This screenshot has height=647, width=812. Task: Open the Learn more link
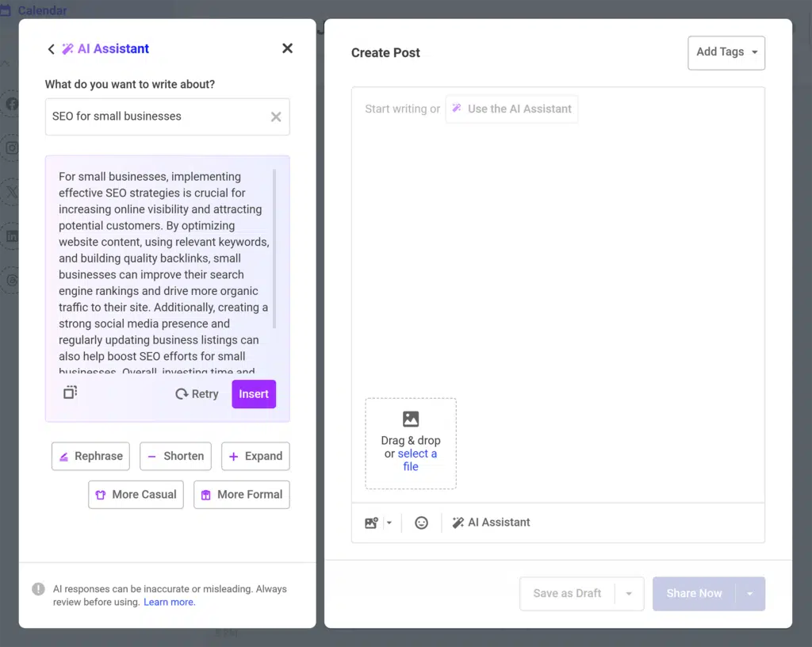(169, 603)
